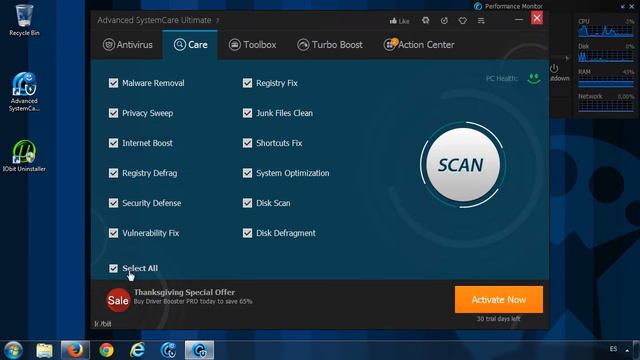Click the first Advanced SystemCare taskbar icon
The image size is (640, 360).
tap(168, 350)
